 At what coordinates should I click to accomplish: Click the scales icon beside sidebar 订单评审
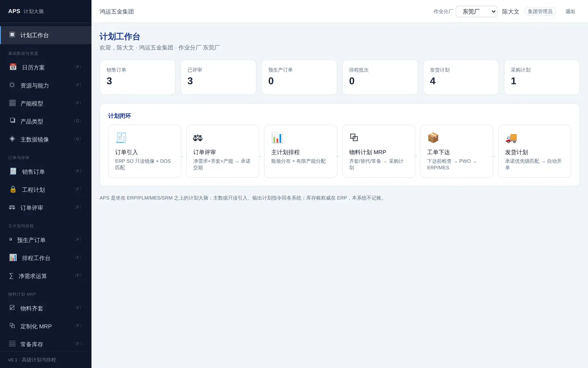click(x=12, y=207)
